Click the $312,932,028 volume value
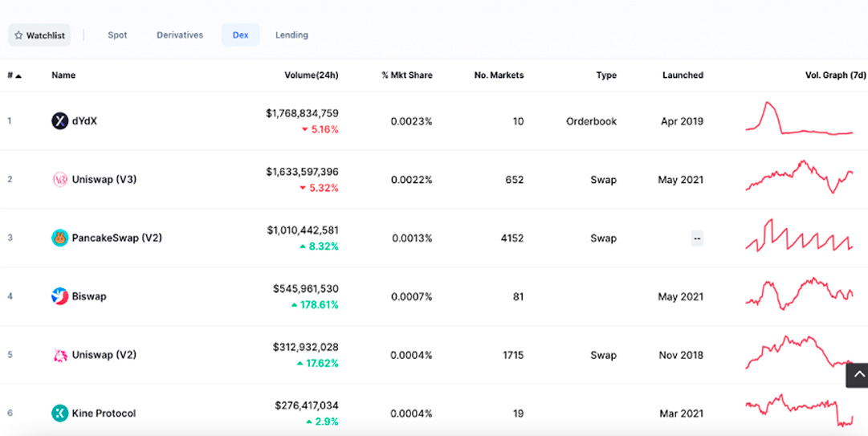Screen dimensions: 868x436 tap(306, 348)
